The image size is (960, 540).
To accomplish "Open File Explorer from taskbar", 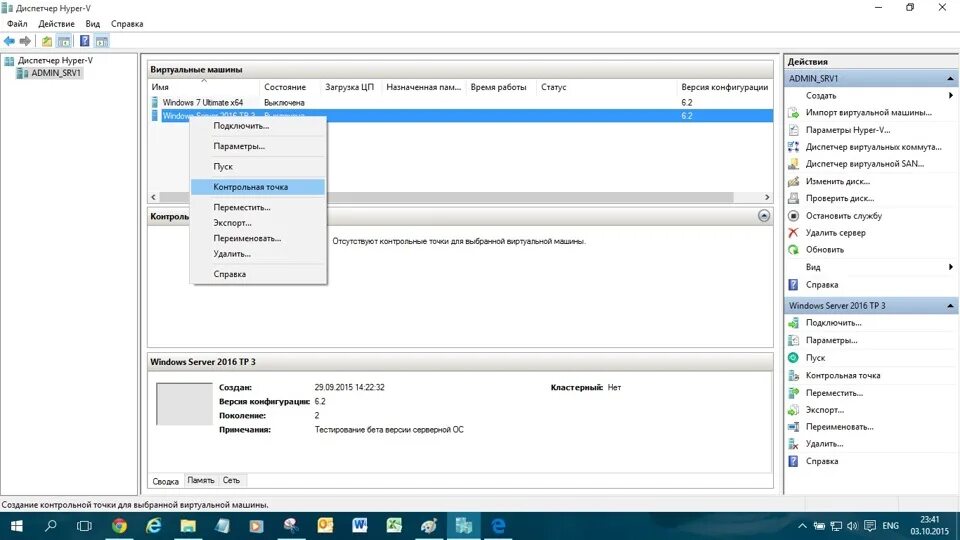I will coord(188,525).
